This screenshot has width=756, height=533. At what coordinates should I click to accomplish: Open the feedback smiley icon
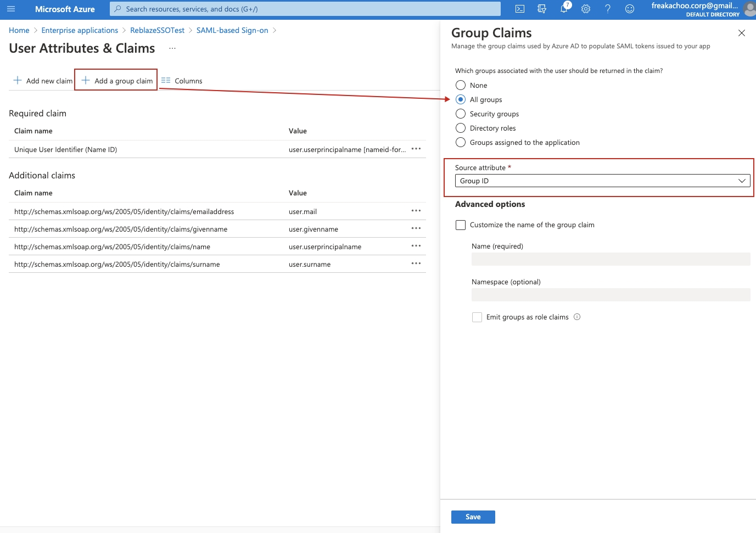tap(630, 9)
